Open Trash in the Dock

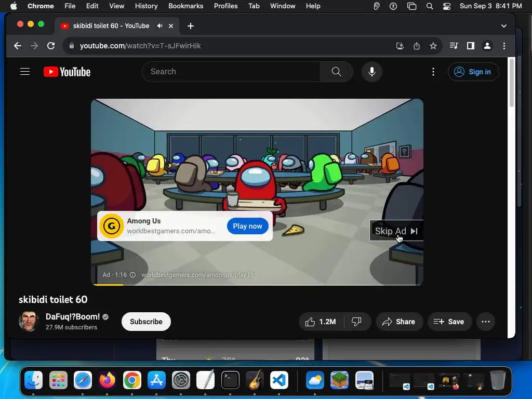(x=498, y=380)
